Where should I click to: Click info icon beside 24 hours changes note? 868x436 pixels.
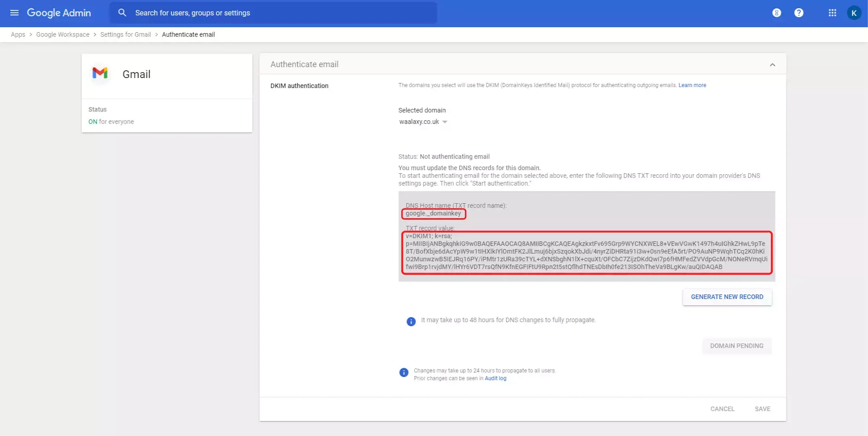404,372
